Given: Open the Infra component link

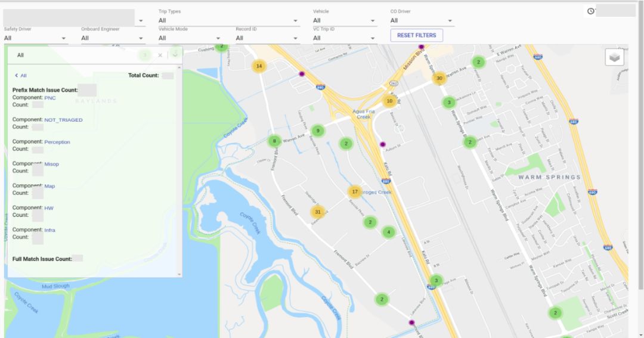Looking at the screenshot, I should pyautogui.click(x=49, y=230).
